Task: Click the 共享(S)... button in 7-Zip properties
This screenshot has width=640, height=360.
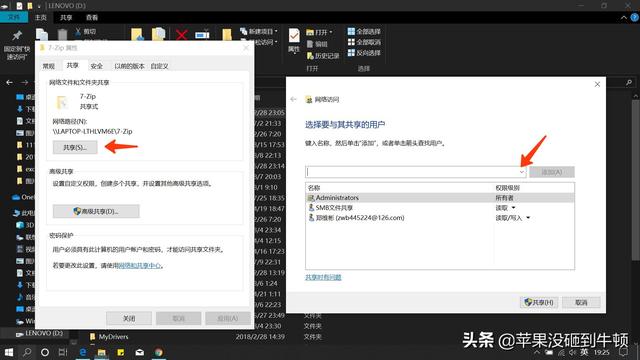Action: pyautogui.click(x=75, y=147)
